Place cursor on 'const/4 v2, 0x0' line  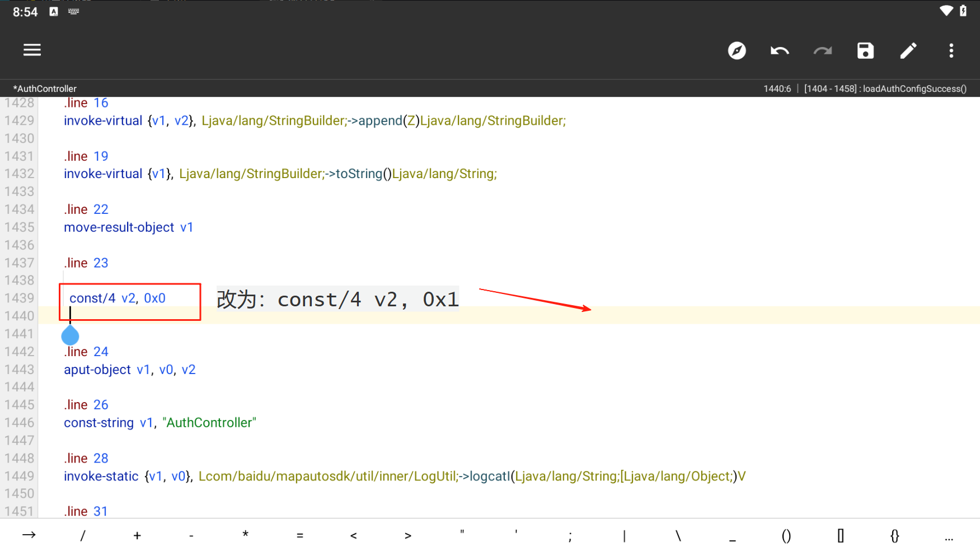(x=118, y=298)
